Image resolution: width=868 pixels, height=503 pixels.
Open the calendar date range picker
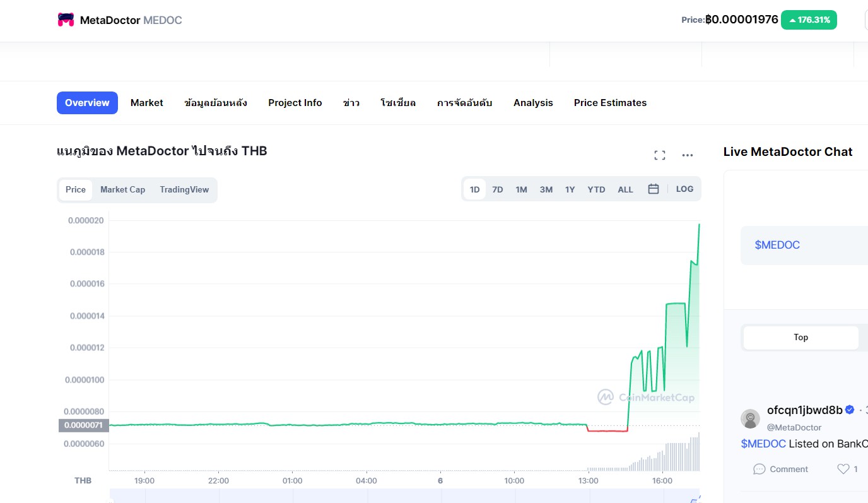point(654,189)
